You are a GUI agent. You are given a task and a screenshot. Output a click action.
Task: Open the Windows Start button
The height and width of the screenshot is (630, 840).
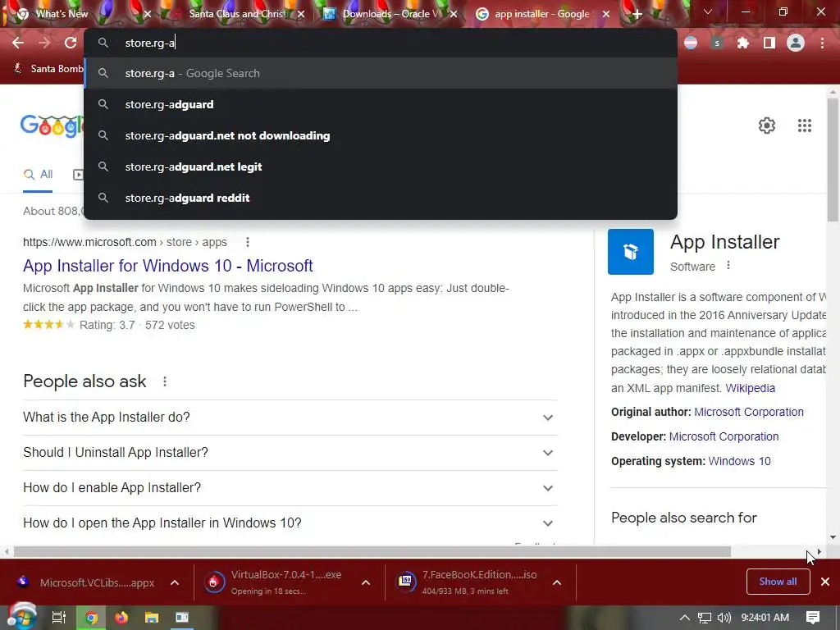pos(21,617)
